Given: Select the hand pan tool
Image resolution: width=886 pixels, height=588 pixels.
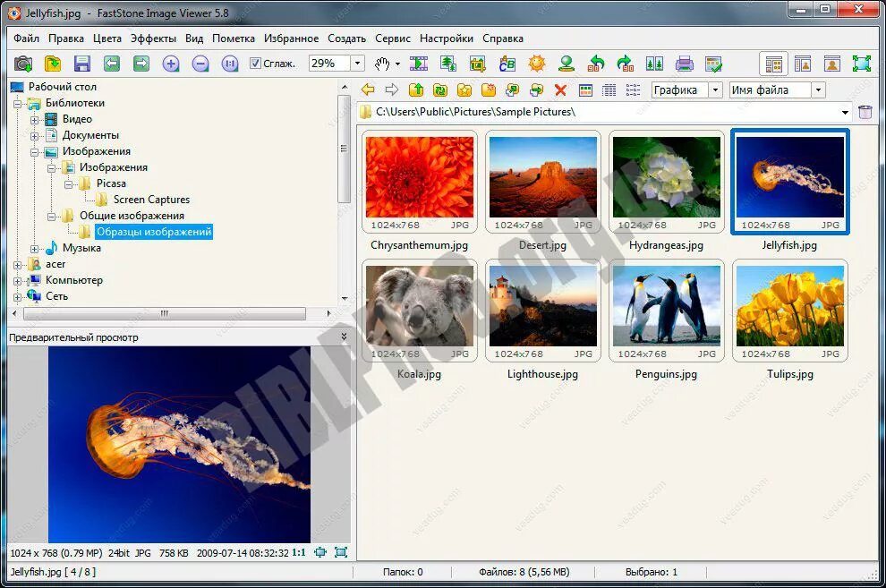Looking at the screenshot, I should [382, 64].
